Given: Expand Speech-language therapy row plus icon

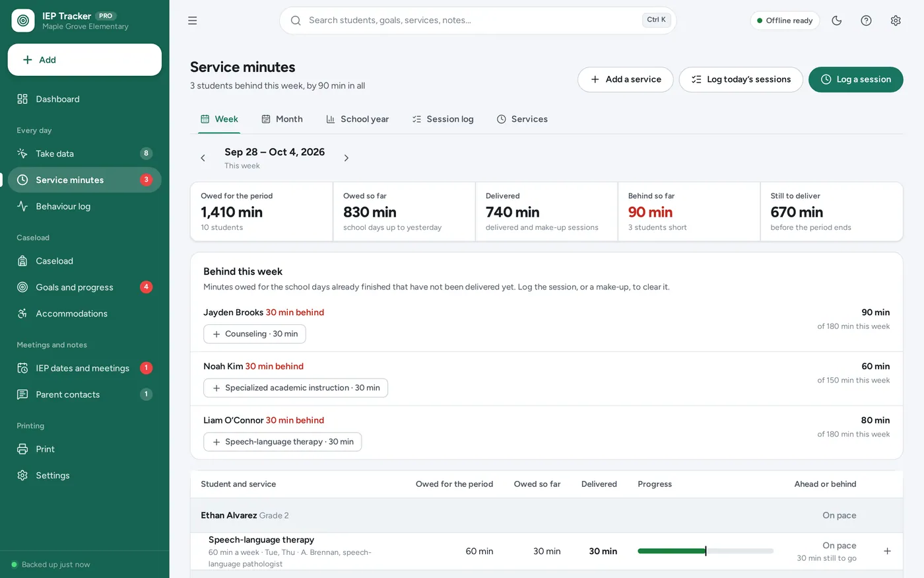Looking at the screenshot, I should tap(887, 551).
